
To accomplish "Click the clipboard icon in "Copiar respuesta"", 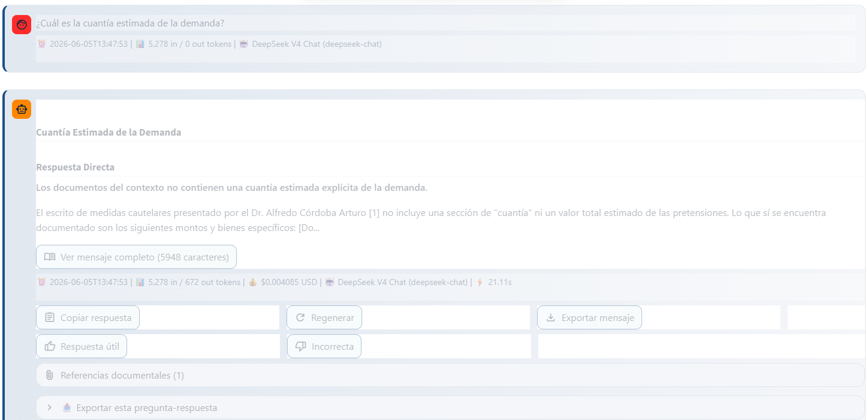I will tap(50, 317).
